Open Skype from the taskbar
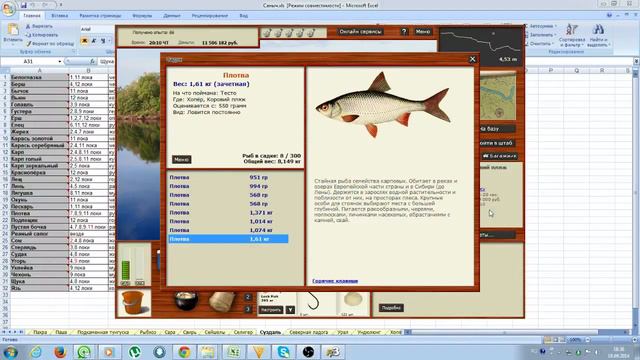 click(283, 352)
